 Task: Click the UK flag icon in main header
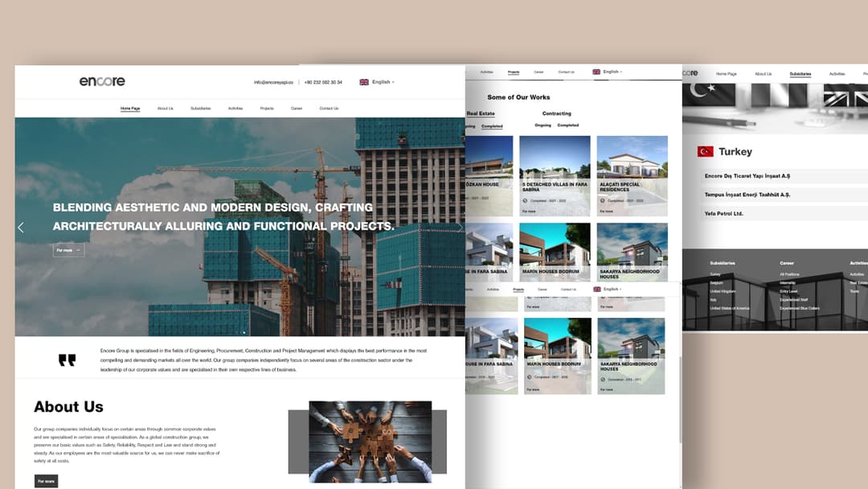[x=364, y=82]
